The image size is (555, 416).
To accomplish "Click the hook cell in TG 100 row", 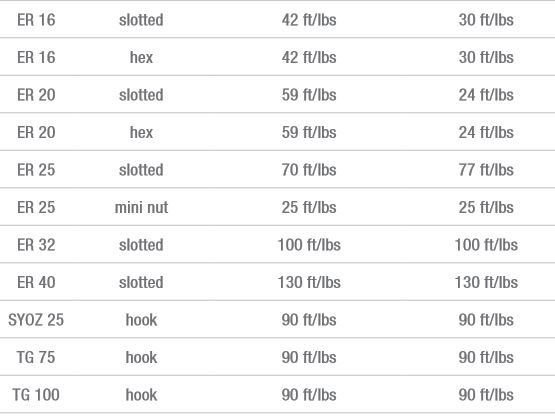I will pos(141,395).
